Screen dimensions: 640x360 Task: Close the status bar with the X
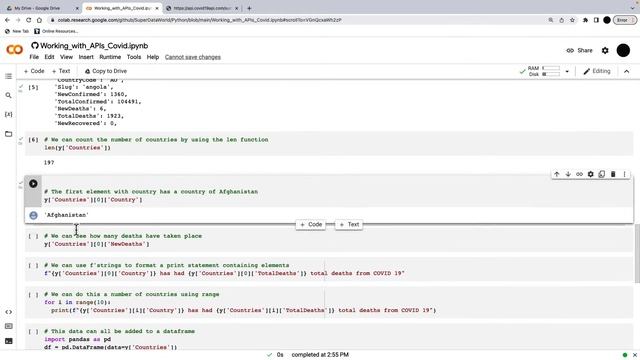point(635,355)
